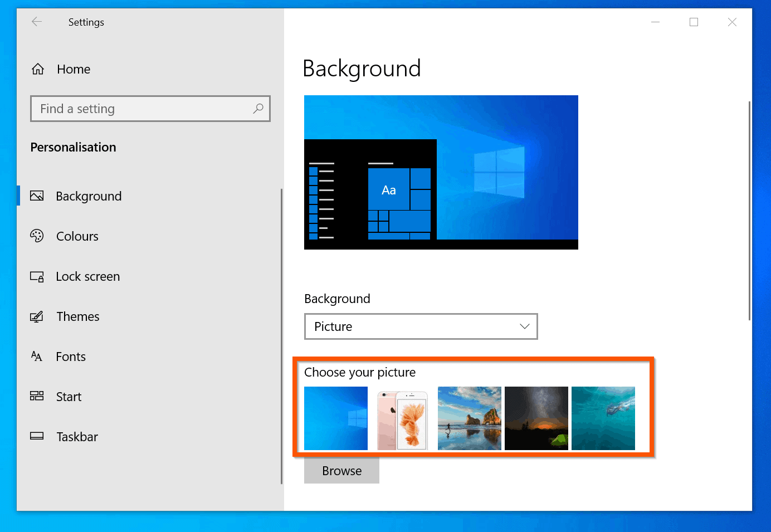Click the Lock screen icon in the sidebar
The height and width of the screenshot is (532, 771).
pos(37,276)
